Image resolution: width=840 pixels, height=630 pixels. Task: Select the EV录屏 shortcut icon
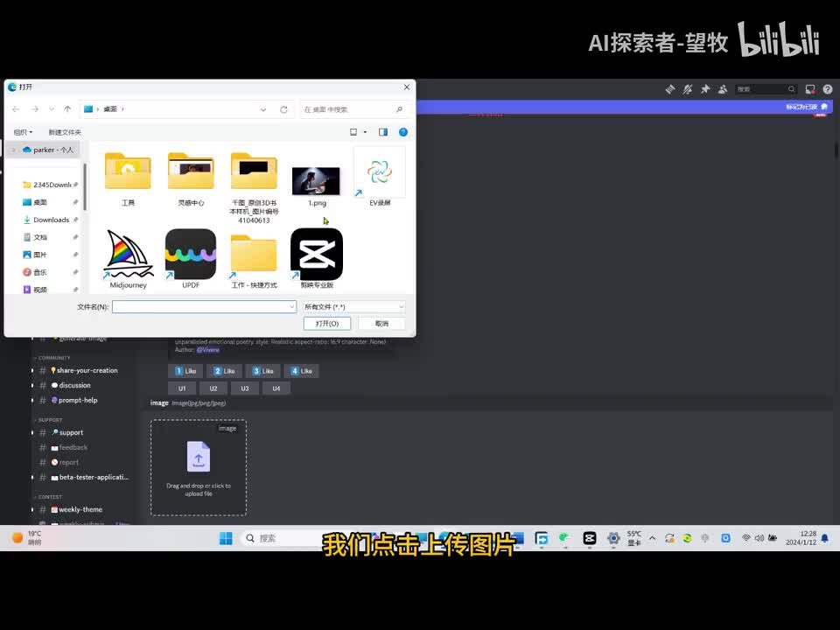click(380, 172)
